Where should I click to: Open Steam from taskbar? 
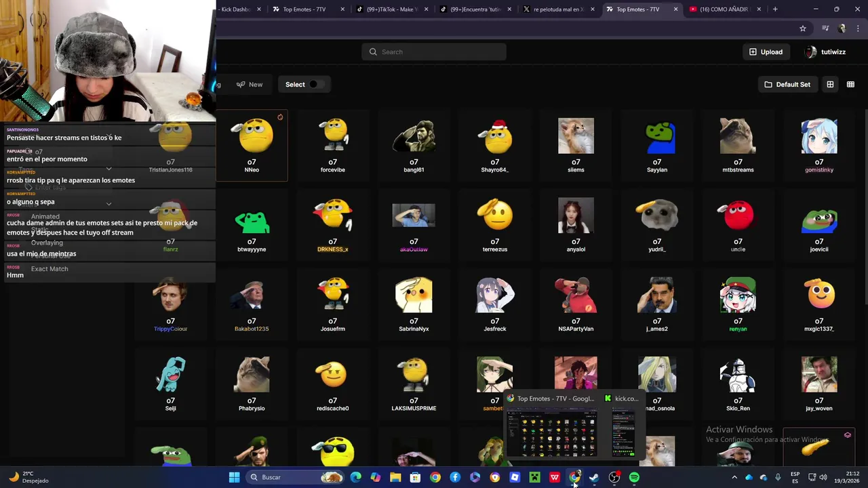[594, 477]
